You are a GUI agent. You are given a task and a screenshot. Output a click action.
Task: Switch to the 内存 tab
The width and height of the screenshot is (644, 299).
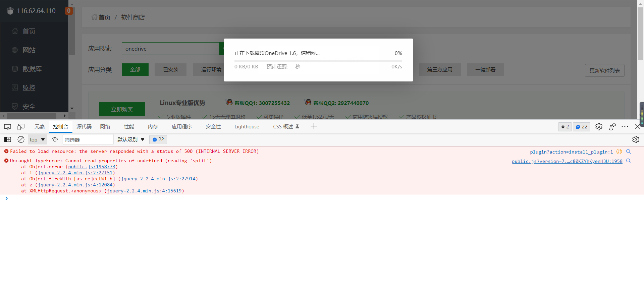click(153, 126)
